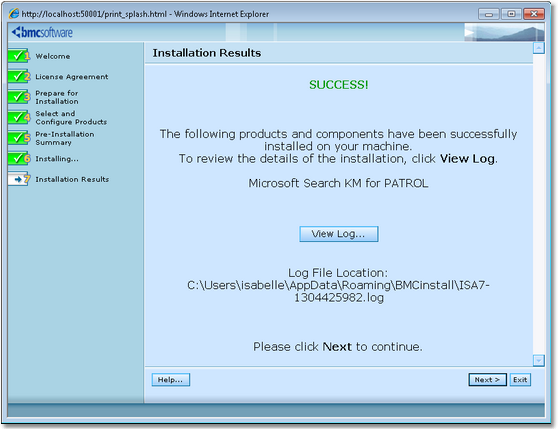Click the green checkmark for step 6 Installing
The width and height of the screenshot is (558, 431).
tap(19, 158)
